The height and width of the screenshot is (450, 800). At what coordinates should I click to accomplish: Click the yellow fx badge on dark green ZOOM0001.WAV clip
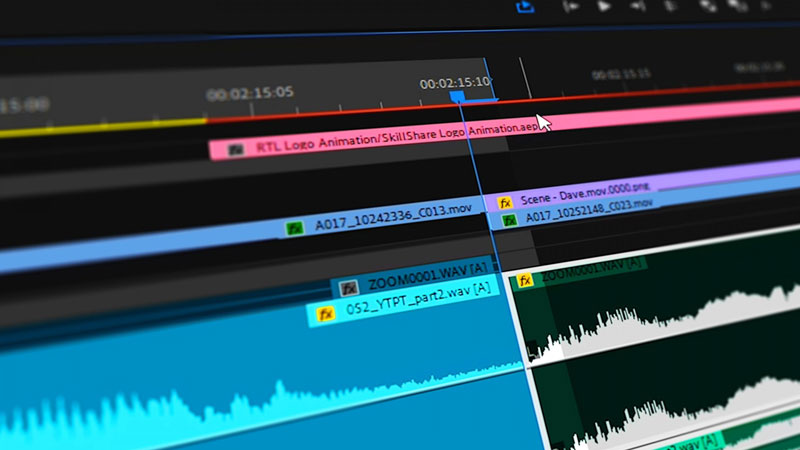(525, 280)
